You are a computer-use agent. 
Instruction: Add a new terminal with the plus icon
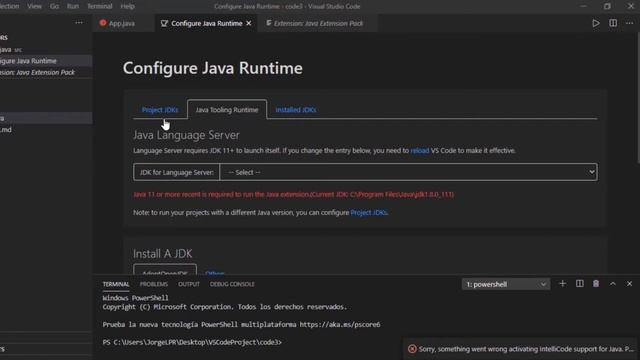pos(562,284)
